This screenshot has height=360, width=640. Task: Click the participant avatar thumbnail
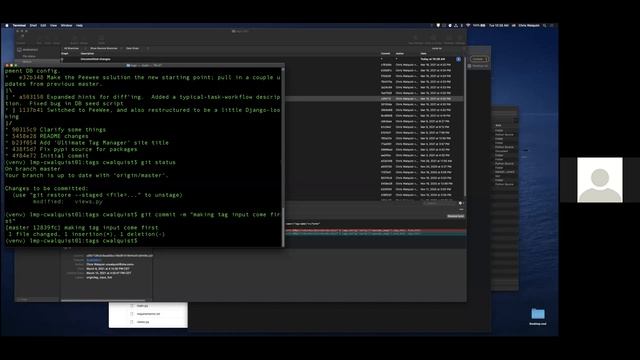pos(600,180)
